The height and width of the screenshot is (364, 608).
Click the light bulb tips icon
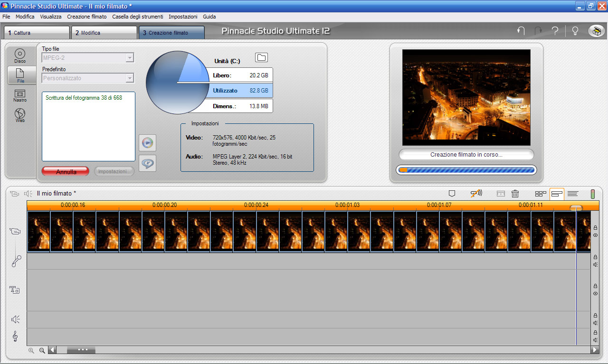click(575, 31)
